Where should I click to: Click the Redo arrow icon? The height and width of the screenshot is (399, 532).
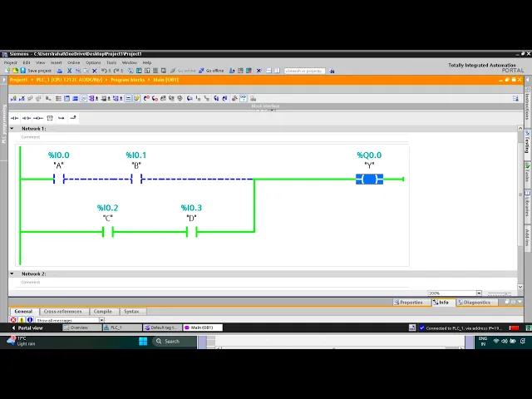point(116,71)
